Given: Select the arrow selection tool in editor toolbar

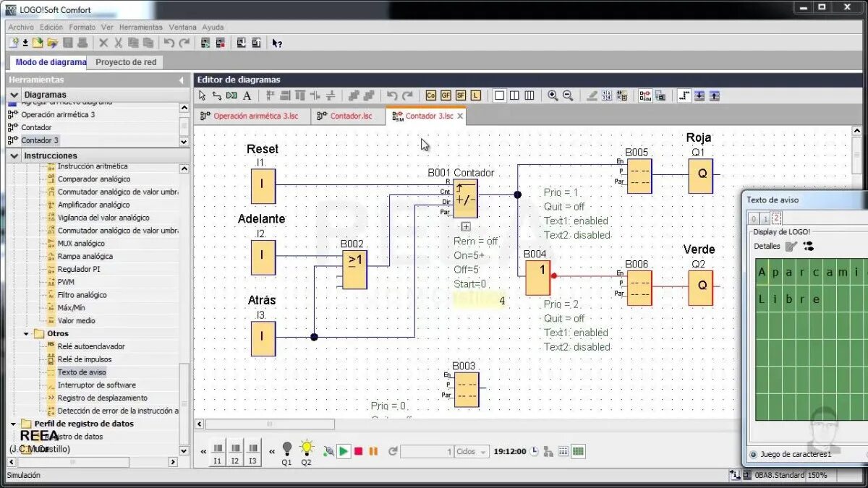Looking at the screenshot, I should pyautogui.click(x=203, y=95).
